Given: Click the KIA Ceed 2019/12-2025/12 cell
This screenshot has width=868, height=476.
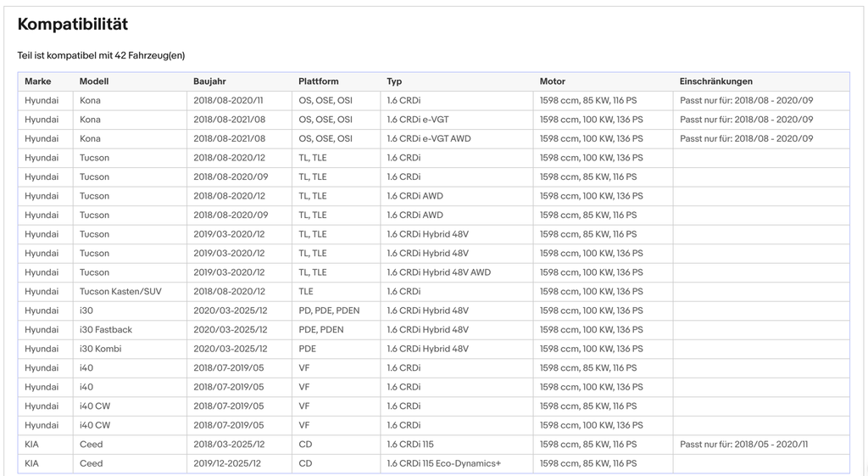Looking at the screenshot, I should coord(227,463).
